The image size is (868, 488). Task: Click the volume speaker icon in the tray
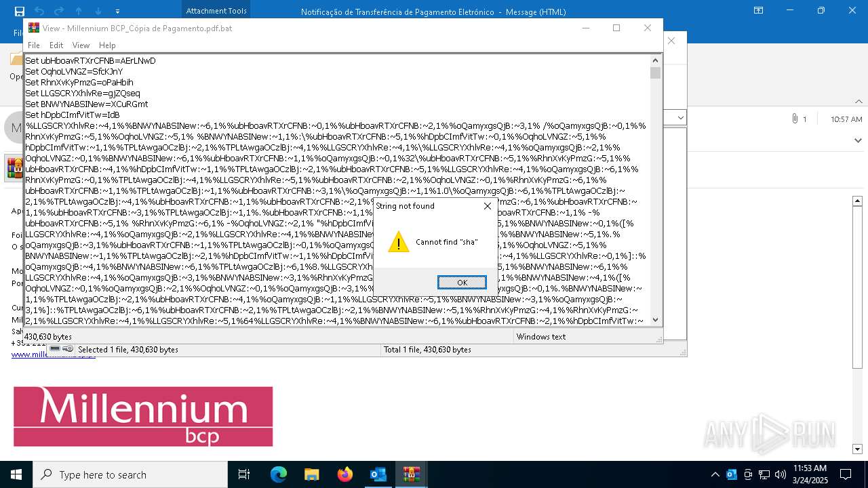781,474
